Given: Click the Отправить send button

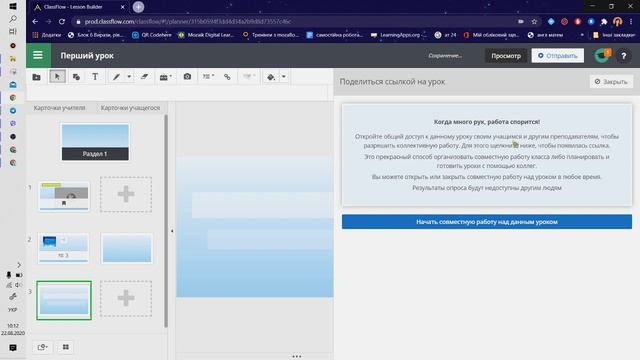Looking at the screenshot, I should [x=558, y=56].
